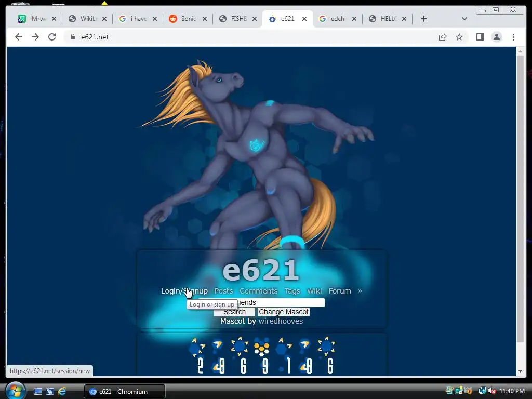Click the tag search input field
532x399 pixels.
[x=262, y=302]
